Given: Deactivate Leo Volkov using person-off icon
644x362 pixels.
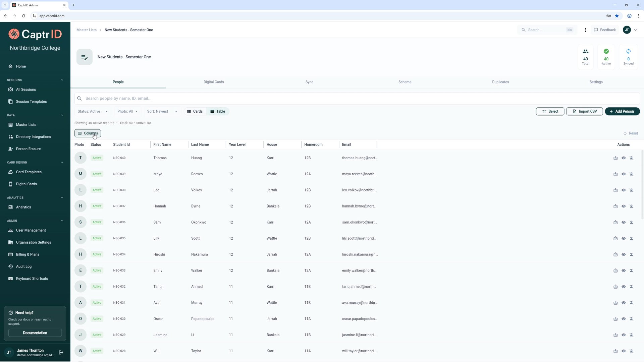Looking at the screenshot, I should 631,190.
